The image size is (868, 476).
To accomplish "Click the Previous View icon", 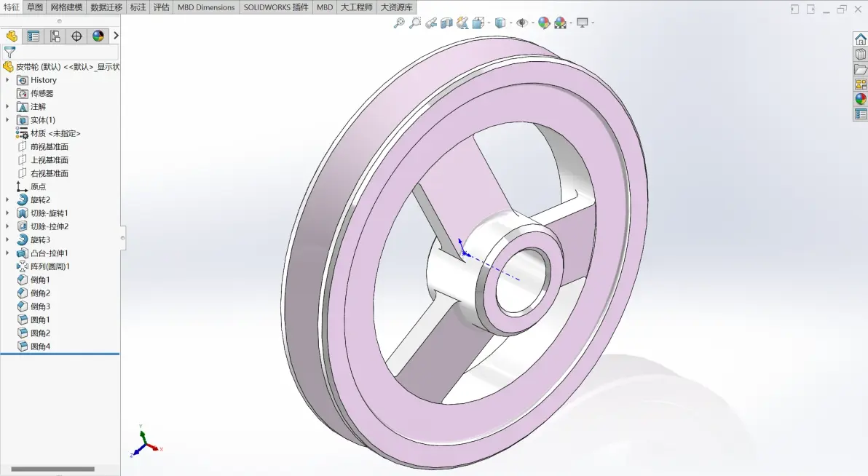I will coord(431,23).
